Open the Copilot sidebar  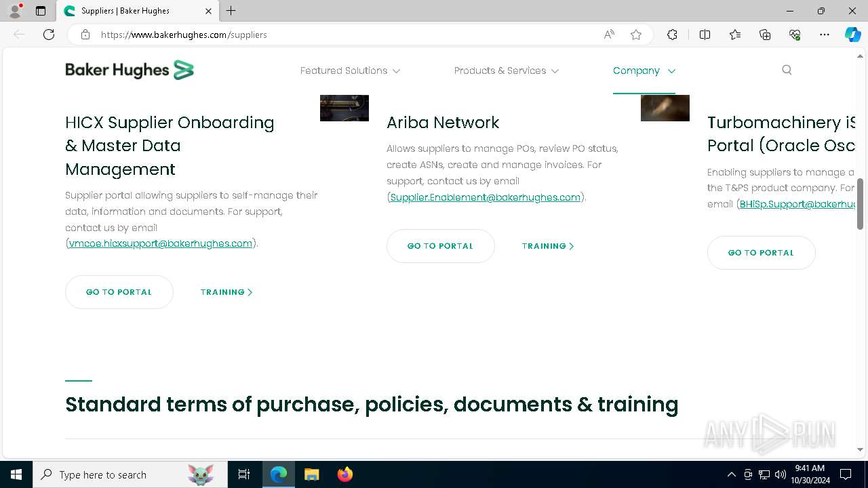(x=852, y=35)
